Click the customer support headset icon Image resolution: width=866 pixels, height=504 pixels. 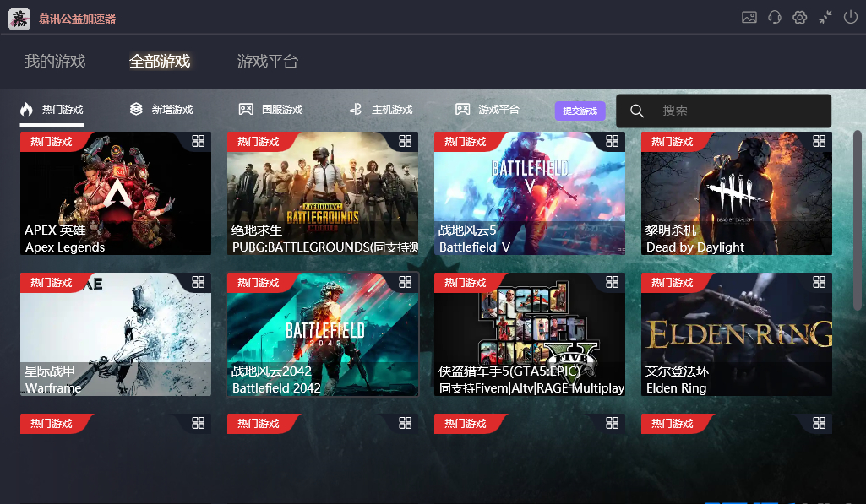point(774,18)
